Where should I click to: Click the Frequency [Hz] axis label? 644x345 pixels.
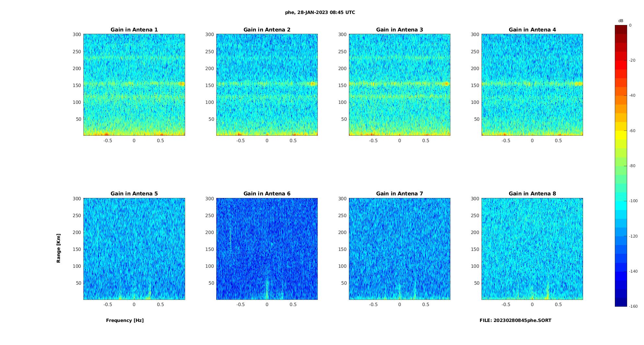[125, 320]
